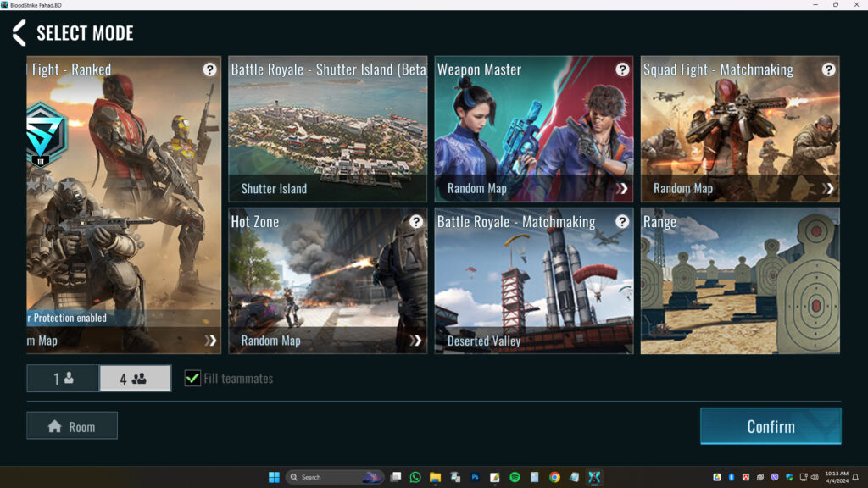
Task: Click 'Random Map' label on Squad Fight card
Action: (683, 189)
